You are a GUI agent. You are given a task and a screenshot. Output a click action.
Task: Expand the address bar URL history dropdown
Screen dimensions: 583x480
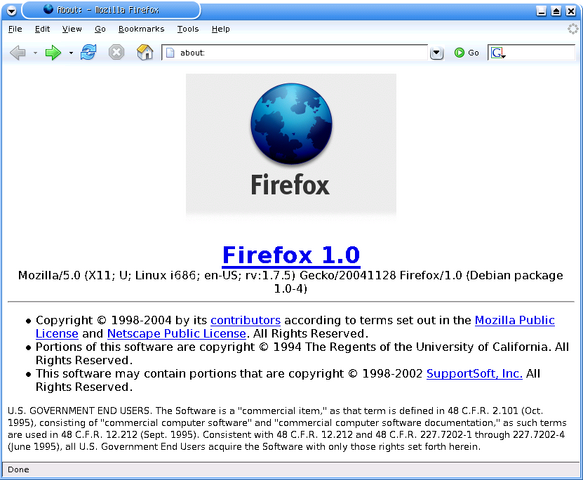pos(437,53)
